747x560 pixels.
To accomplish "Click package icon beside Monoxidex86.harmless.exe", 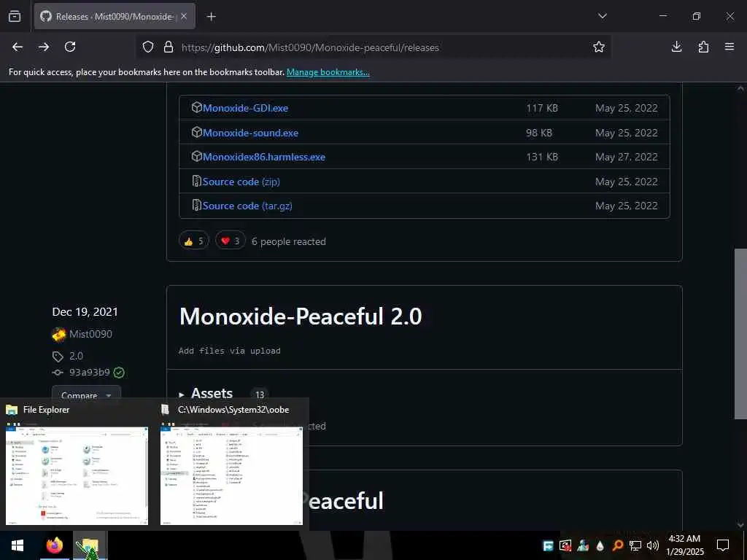I will (x=196, y=156).
